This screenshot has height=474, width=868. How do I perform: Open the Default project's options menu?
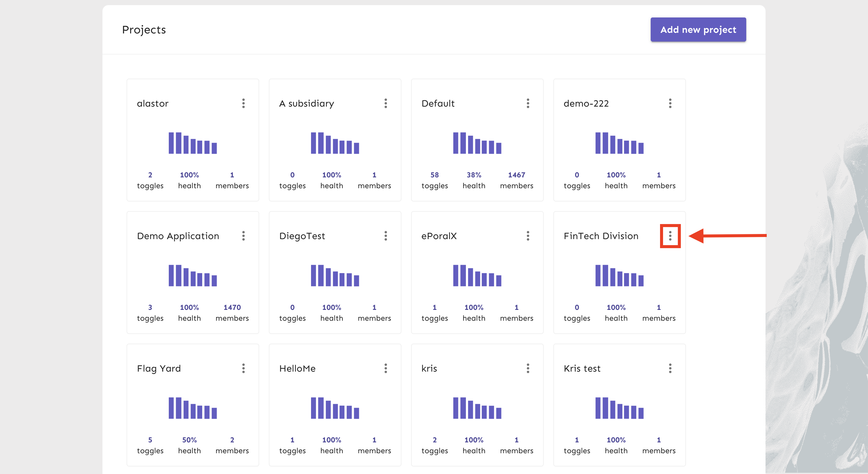tap(528, 103)
